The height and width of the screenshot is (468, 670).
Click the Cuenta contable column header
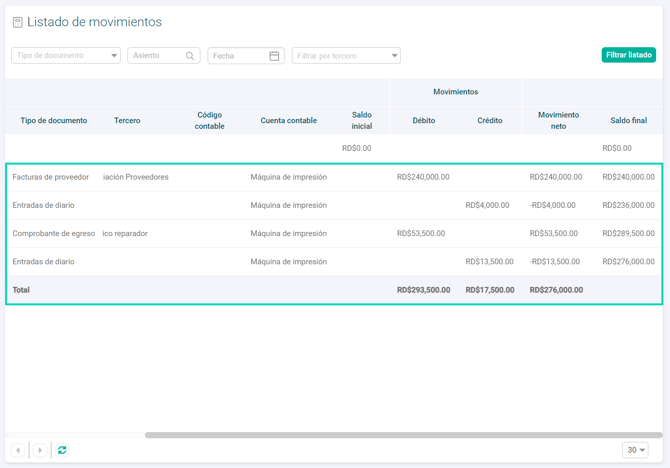(x=289, y=121)
